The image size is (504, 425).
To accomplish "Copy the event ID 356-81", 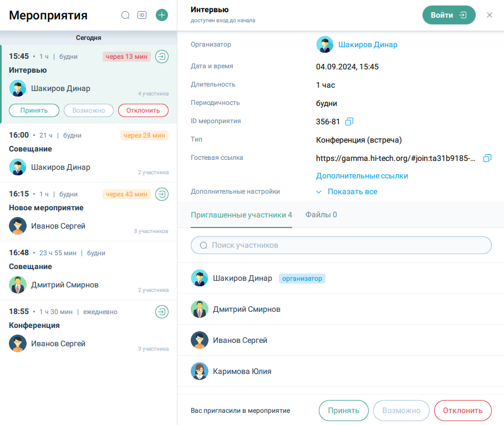I will [349, 122].
